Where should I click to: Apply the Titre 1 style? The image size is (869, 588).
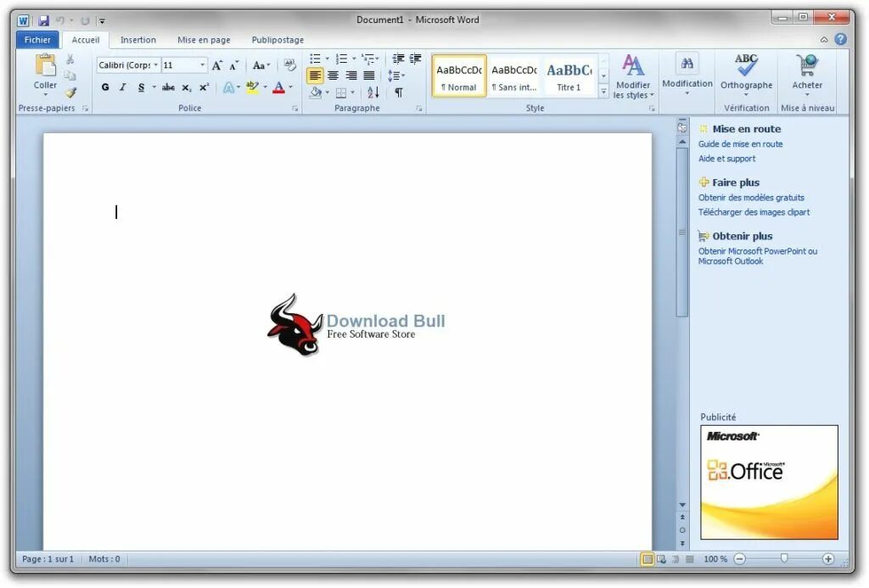(569, 76)
